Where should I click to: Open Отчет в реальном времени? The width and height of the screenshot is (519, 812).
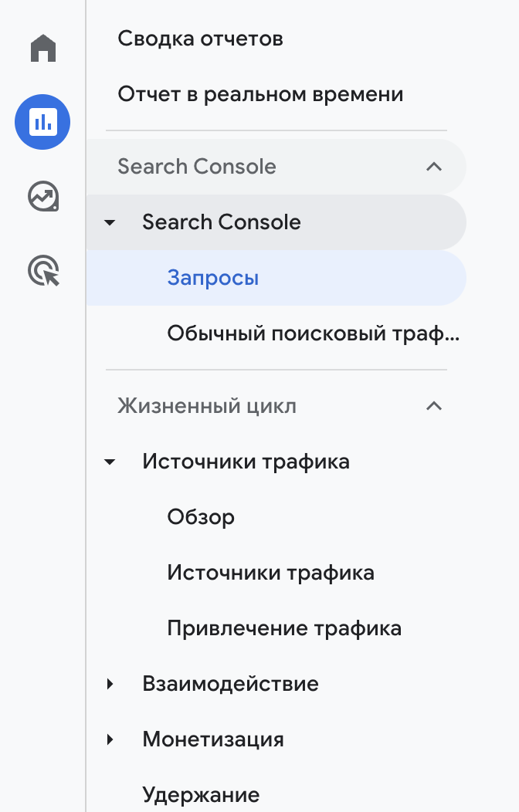pos(260,95)
